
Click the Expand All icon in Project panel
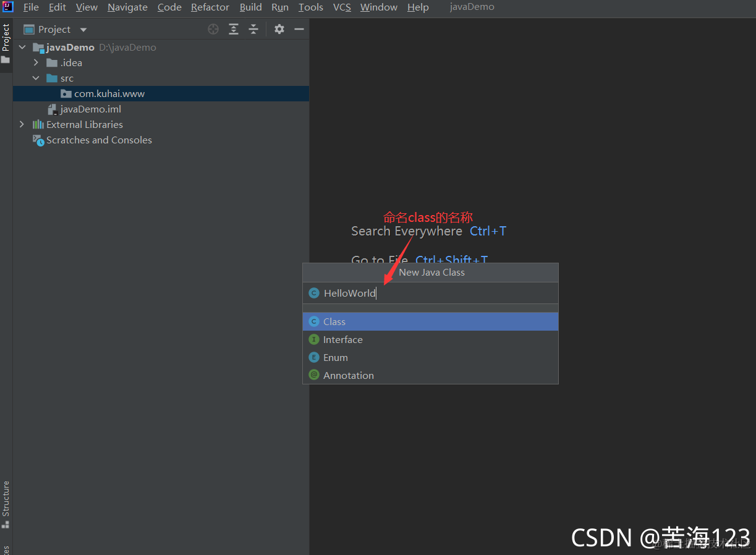click(x=234, y=29)
